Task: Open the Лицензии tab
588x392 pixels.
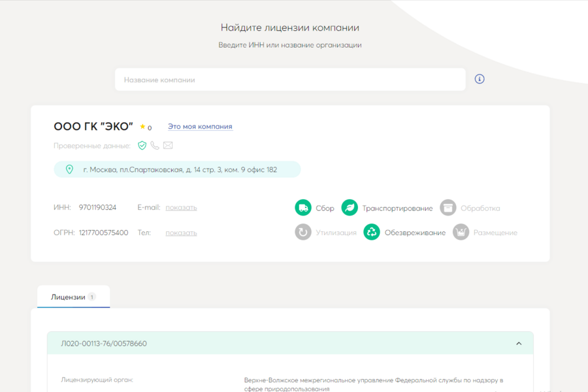Action: (x=73, y=297)
